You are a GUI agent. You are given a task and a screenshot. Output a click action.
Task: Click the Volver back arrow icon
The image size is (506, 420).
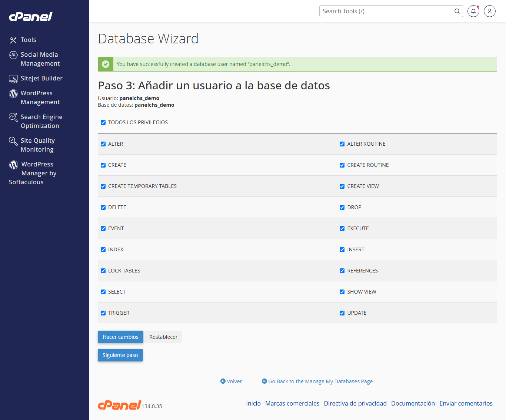point(223,381)
